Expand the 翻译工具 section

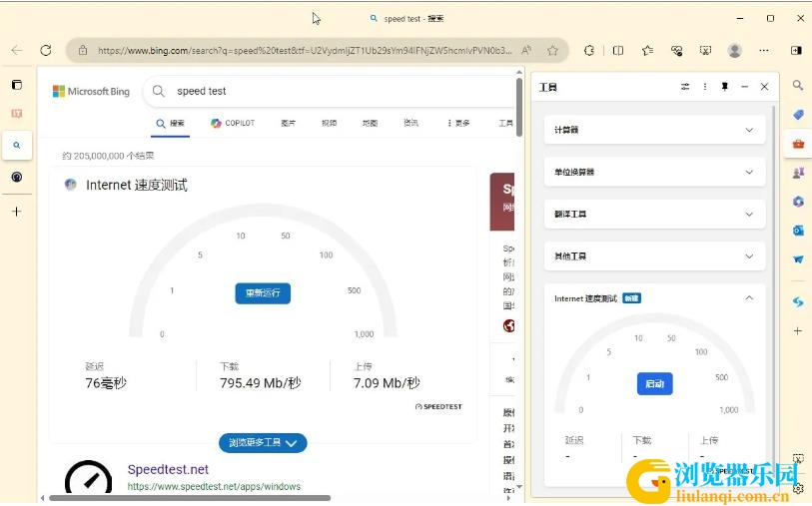point(654,215)
